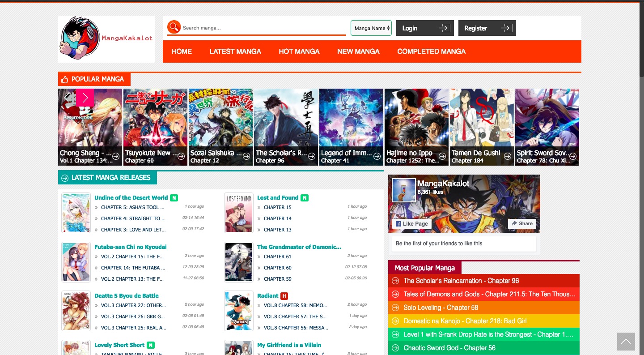The height and width of the screenshot is (355, 644).
Task: Open Futaba-san Chapter 14 link
Action: coord(133,268)
